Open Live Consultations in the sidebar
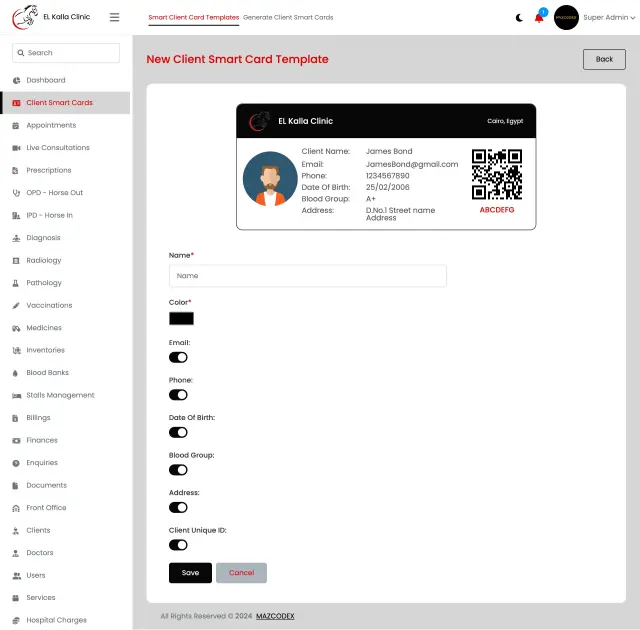 [x=65, y=148]
